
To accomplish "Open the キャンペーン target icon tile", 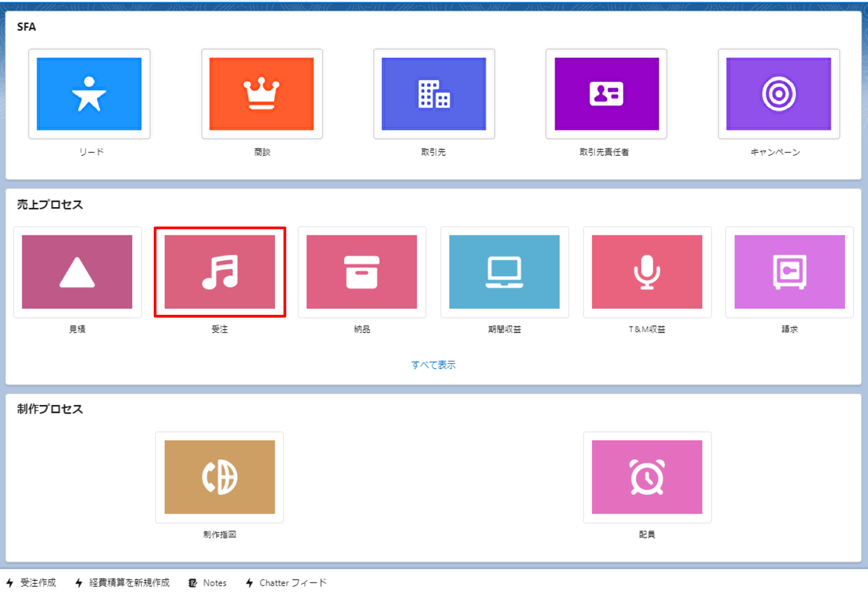I will click(x=779, y=94).
